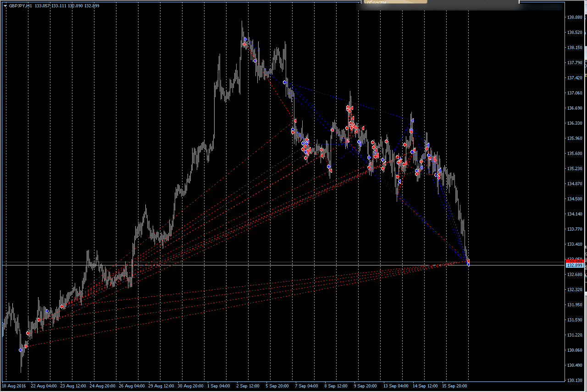Click price scale label 134.870
Image resolution: width=587 pixels, height=392 pixels.
575,184
